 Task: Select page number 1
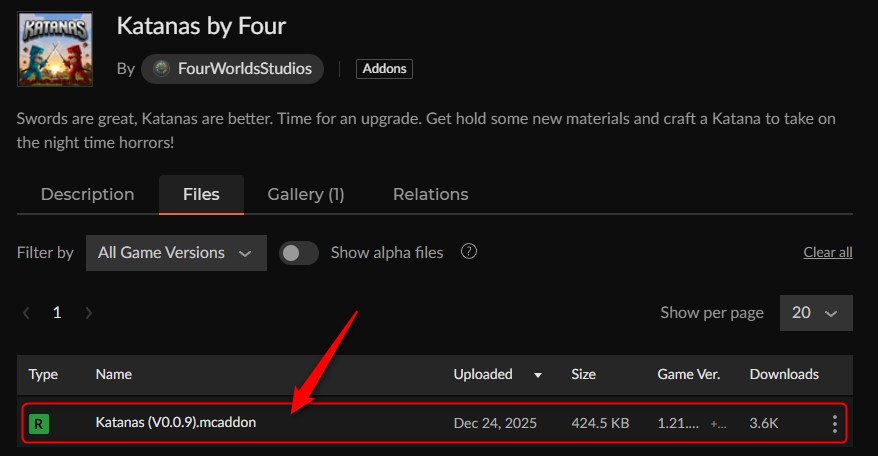click(57, 313)
